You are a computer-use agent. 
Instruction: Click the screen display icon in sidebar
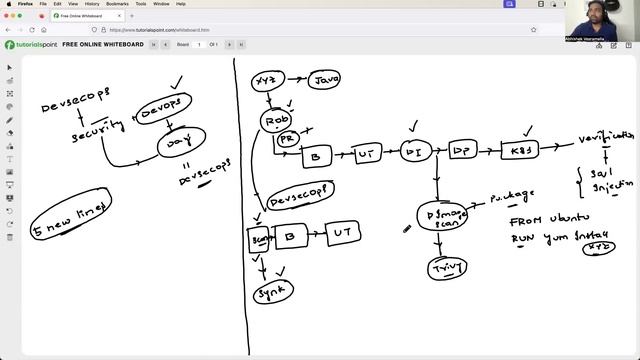coord(10,198)
